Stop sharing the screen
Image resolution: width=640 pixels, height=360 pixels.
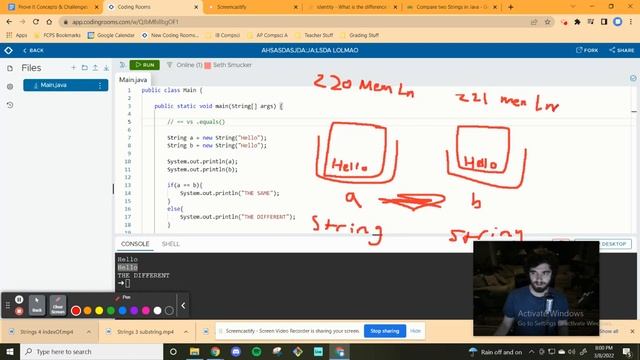[x=384, y=331]
